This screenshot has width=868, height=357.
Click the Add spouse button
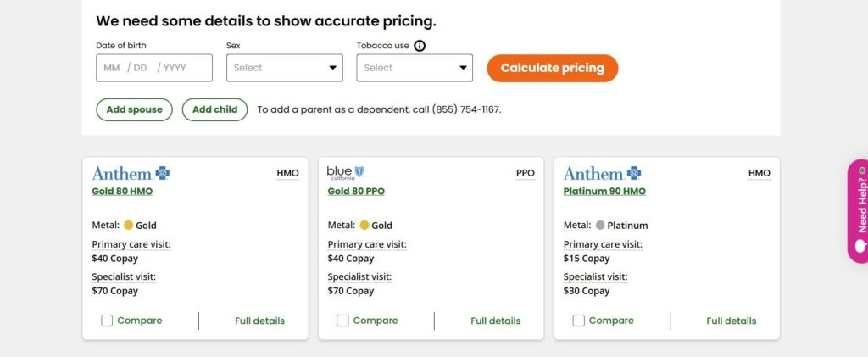[x=135, y=109]
